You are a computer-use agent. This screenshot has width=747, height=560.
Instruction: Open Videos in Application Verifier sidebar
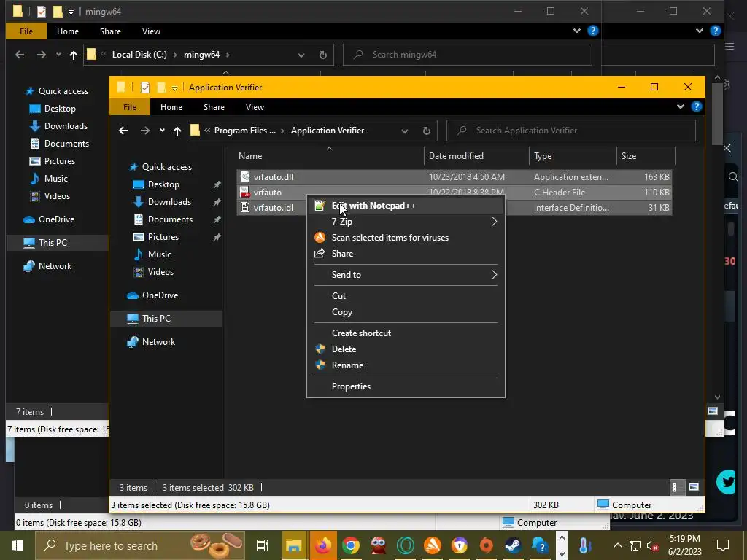[x=160, y=272]
